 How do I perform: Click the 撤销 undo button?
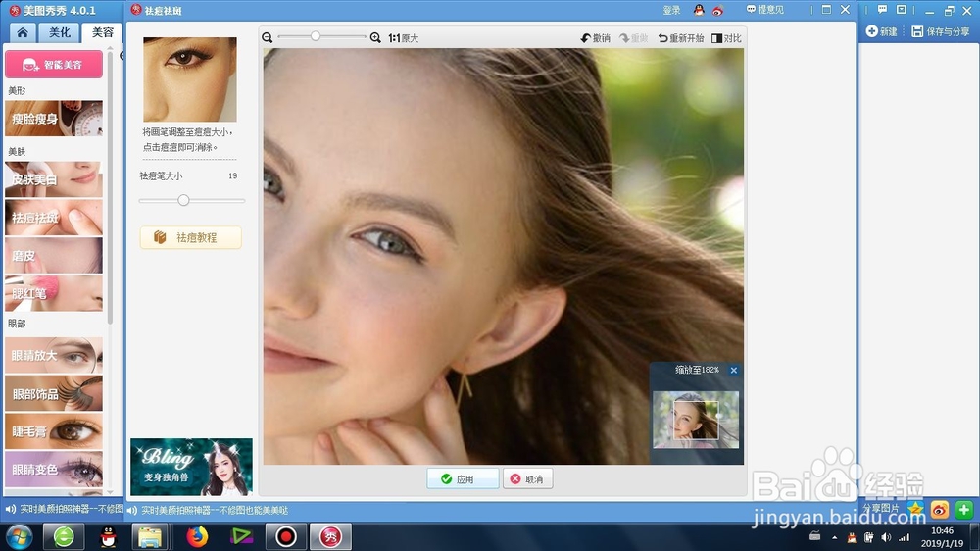click(x=595, y=38)
